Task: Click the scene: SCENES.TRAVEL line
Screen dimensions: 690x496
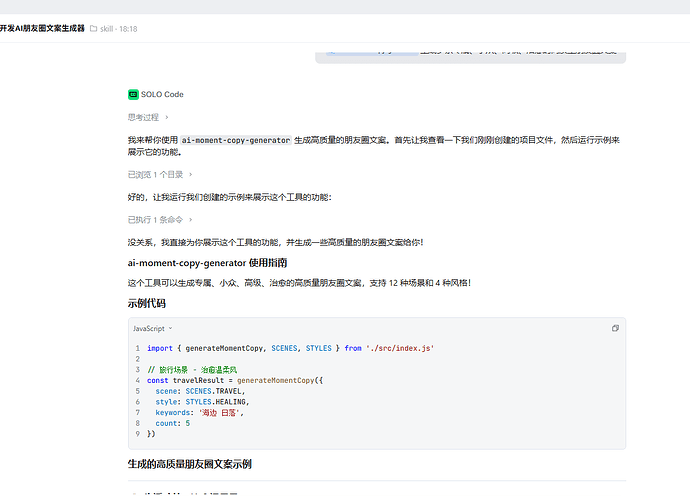Action: [200, 391]
